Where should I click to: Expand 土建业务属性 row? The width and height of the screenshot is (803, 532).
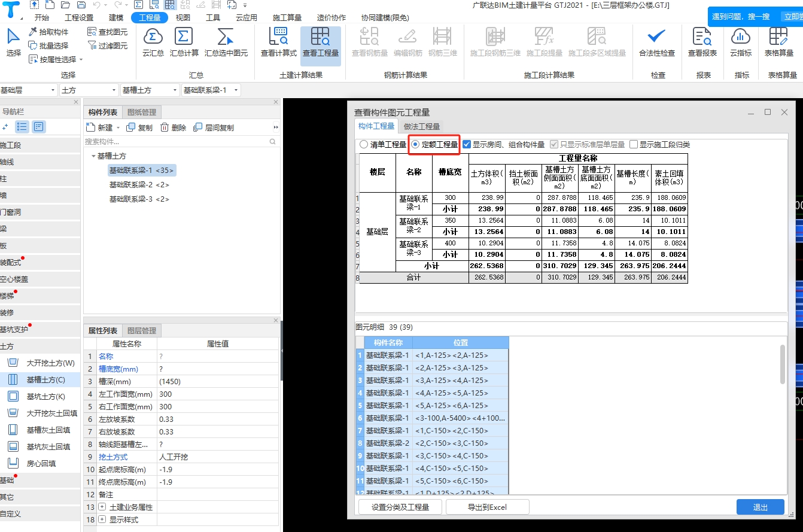(102, 507)
